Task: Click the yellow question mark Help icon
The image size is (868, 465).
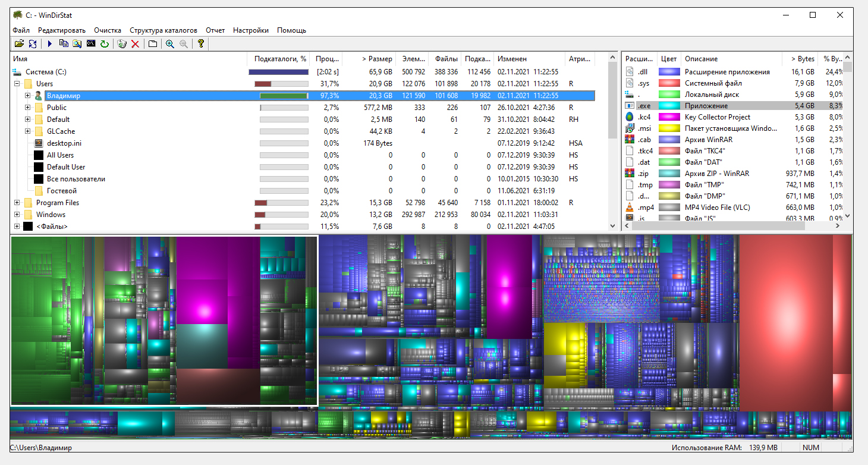Action: click(x=201, y=44)
